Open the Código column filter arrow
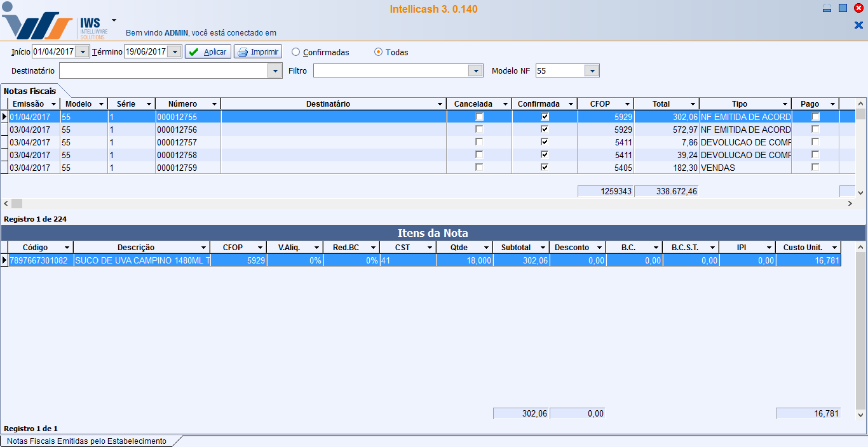The image size is (868, 447). 66,248
